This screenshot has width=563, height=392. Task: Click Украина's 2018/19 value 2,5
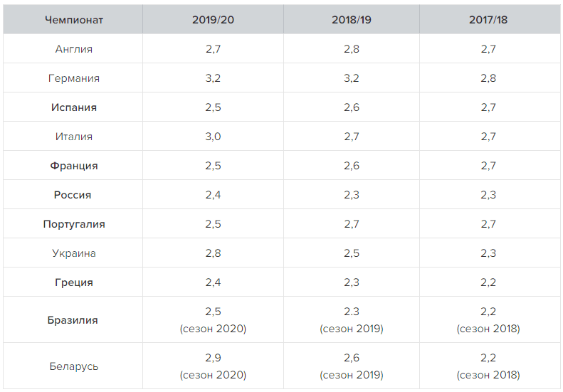351,253
